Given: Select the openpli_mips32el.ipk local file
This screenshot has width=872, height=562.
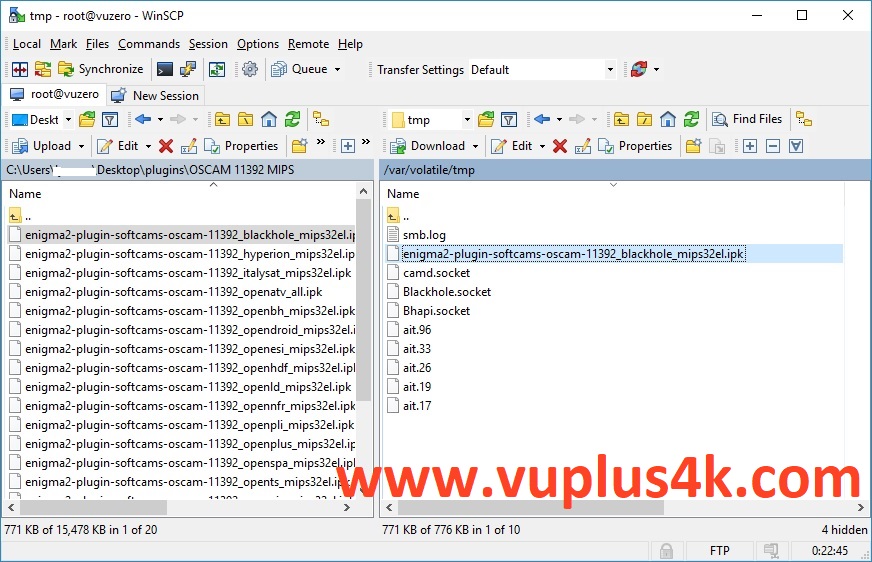Looking at the screenshot, I should (182, 425).
